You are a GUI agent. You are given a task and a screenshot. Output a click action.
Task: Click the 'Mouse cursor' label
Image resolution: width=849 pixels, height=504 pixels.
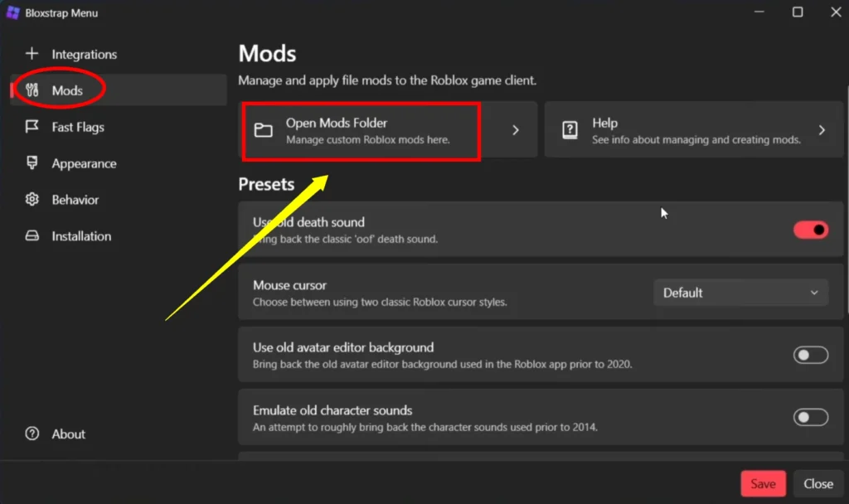[289, 285]
